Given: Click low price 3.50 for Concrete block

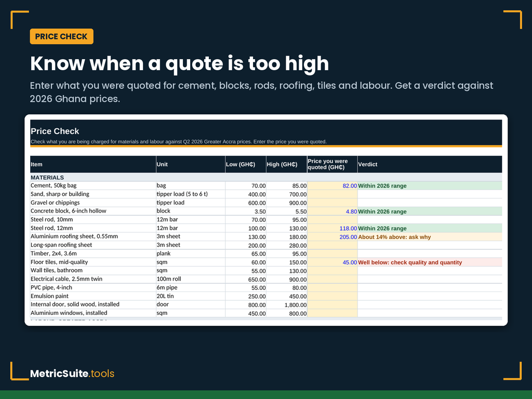Looking at the screenshot, I should coord(246,211).
